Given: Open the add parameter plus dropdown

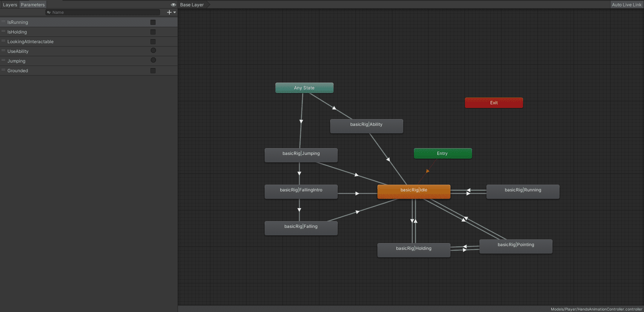Looking at the screenshot, I should (x=171, y=12).
